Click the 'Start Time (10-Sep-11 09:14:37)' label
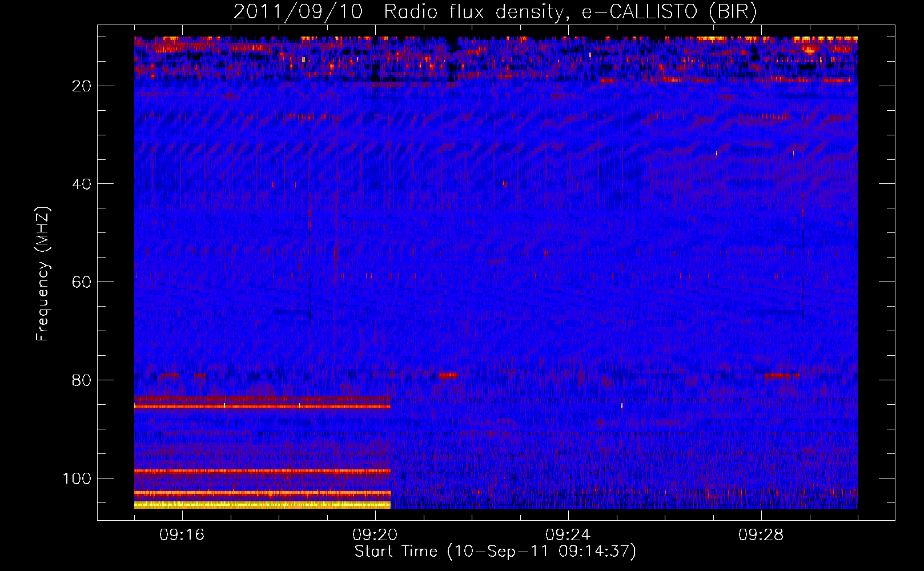This screenshot has height=571, width=924. (495, 552)
